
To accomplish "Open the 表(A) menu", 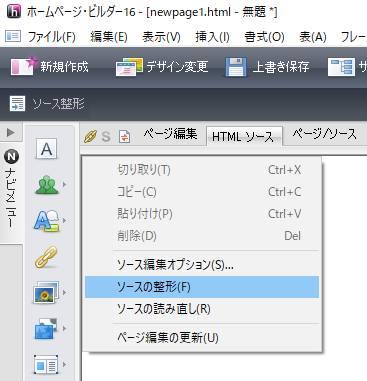I will [313, 37].
